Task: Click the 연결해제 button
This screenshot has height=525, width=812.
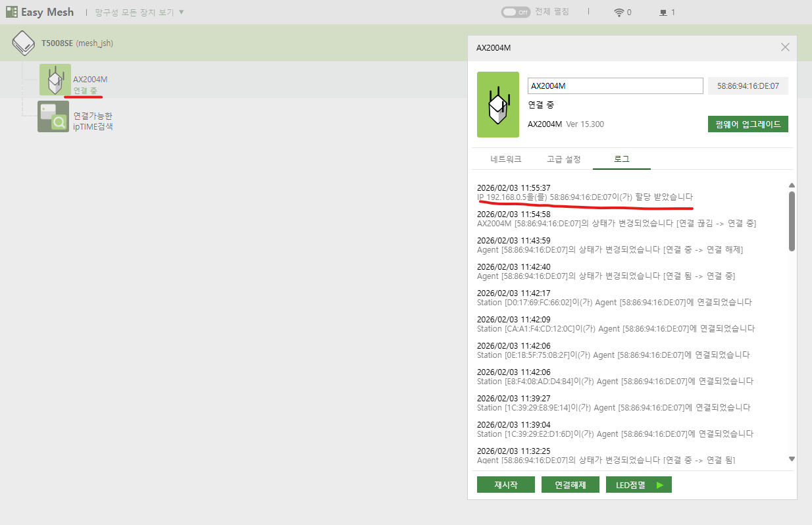Action: pyautogui.click(x=571, y=485)
